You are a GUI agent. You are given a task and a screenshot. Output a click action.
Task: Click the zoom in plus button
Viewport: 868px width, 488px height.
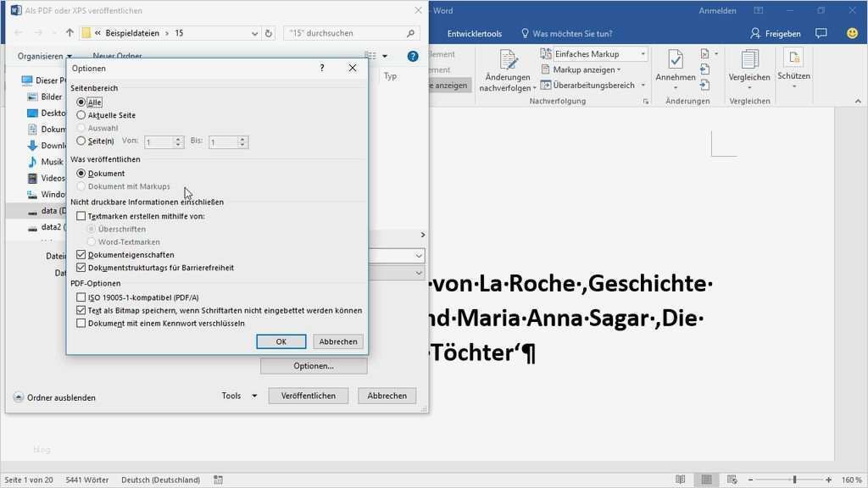pyautogui.click(x=829, y=480)
